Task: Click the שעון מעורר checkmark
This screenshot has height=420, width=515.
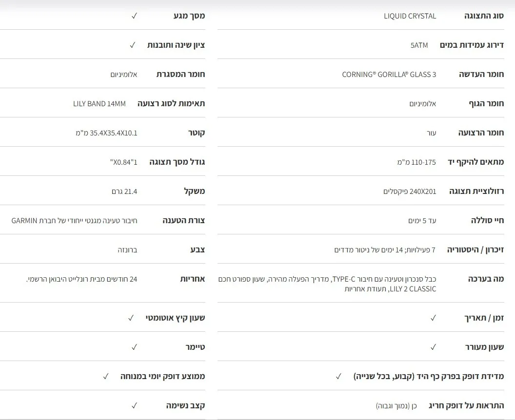Action: (x=433, y=347)
